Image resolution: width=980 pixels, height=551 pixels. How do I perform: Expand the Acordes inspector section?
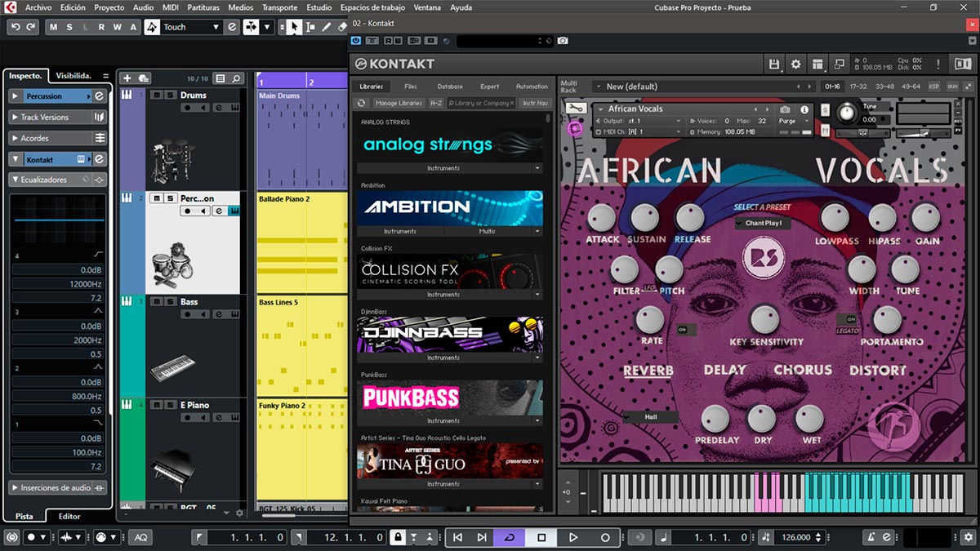click(x=16, y=138)
